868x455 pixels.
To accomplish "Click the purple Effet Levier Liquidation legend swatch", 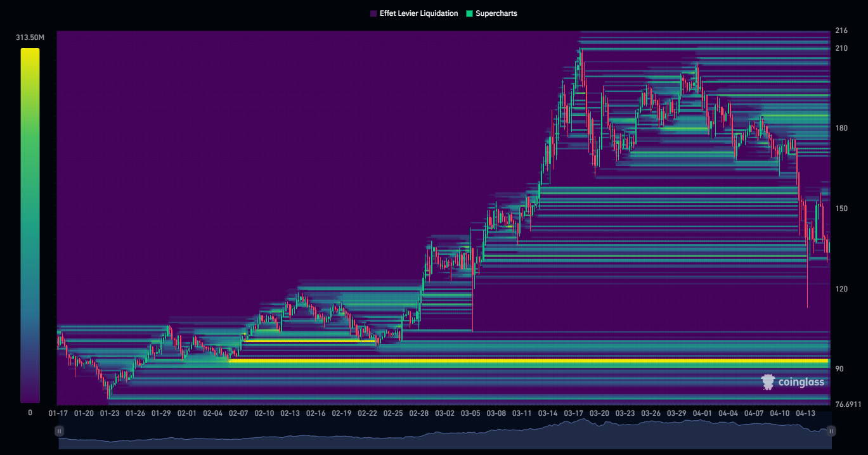I will [373, 13].
